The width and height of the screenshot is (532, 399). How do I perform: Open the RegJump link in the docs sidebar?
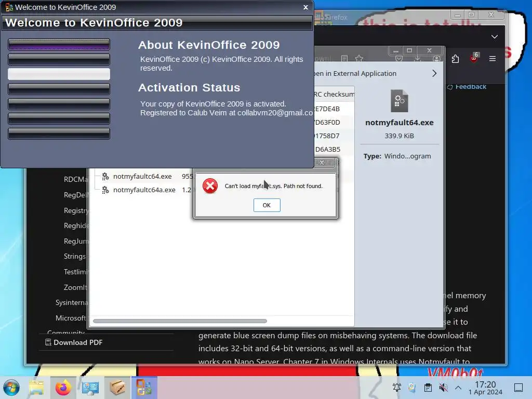(76, 241)
